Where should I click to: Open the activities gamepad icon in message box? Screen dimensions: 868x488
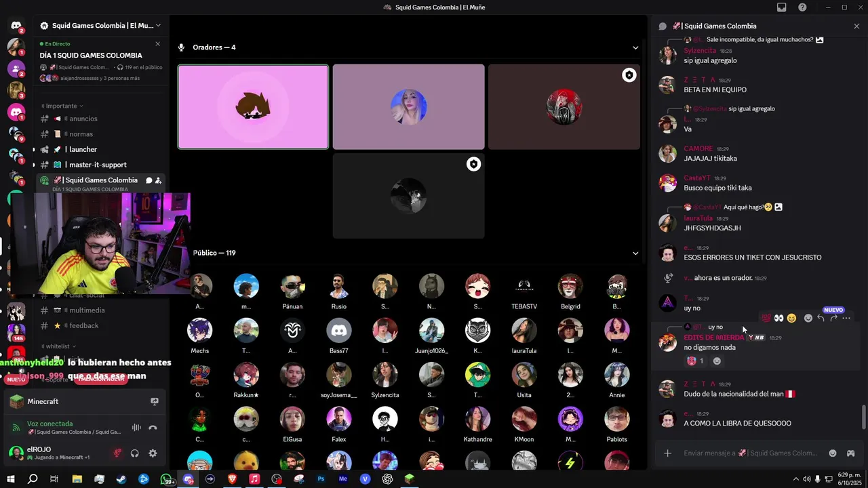coord(850,453)
